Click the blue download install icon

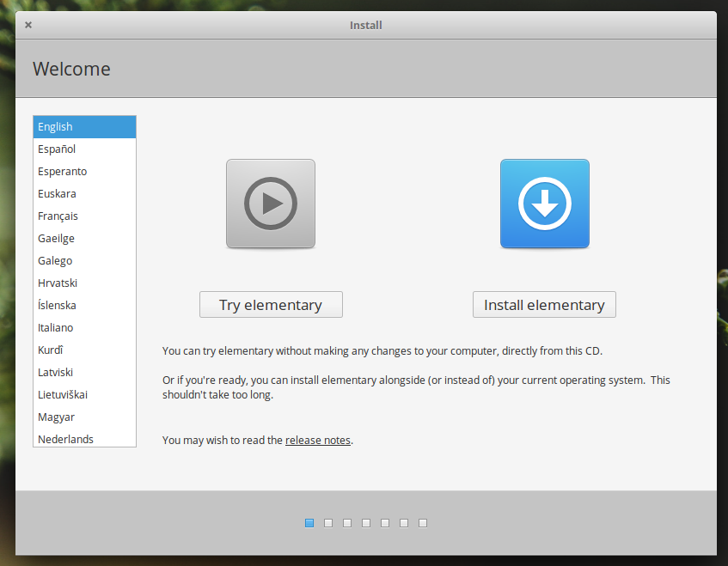(545, 204)
